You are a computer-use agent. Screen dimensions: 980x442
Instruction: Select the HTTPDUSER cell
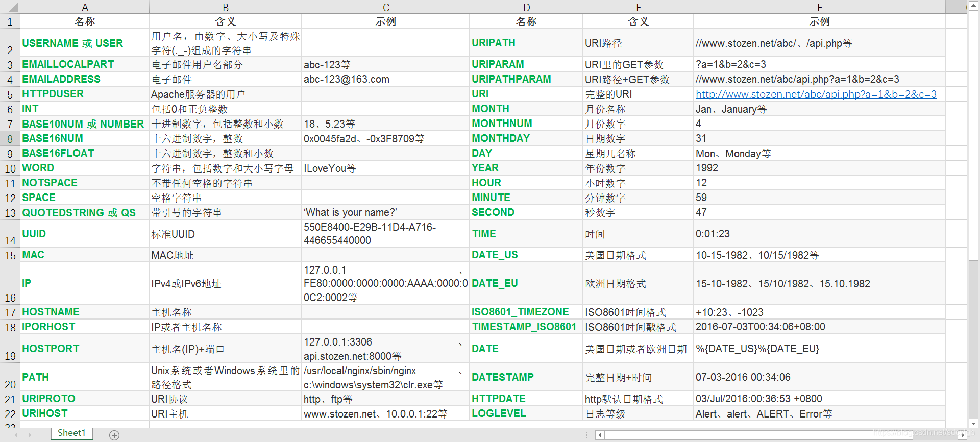click(x=85, y=94)
